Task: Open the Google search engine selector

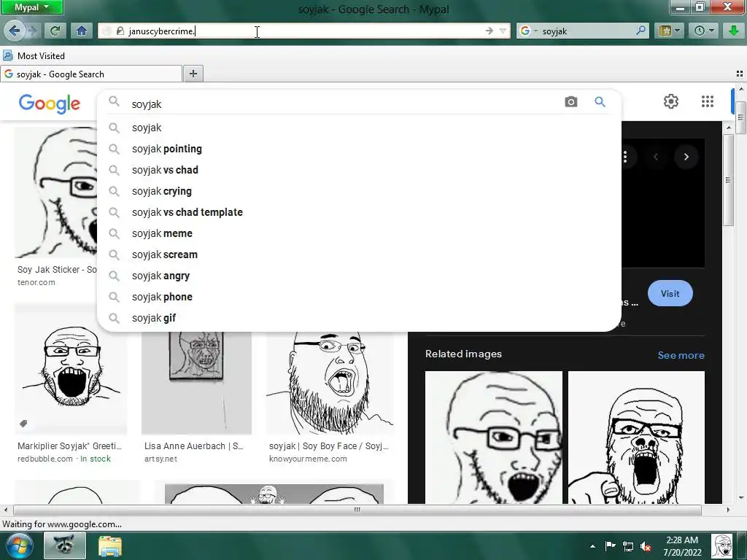Action: (528, 31)
